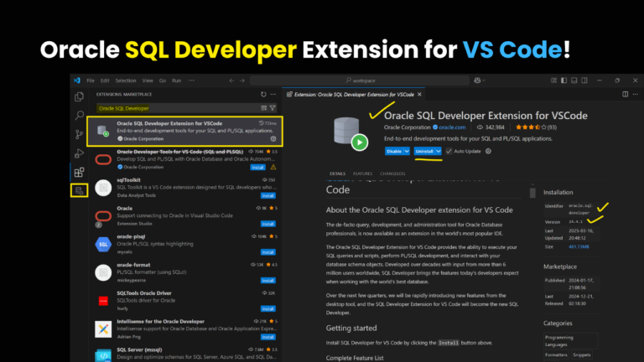Open the extensions filter funnel

pos(273,108)
